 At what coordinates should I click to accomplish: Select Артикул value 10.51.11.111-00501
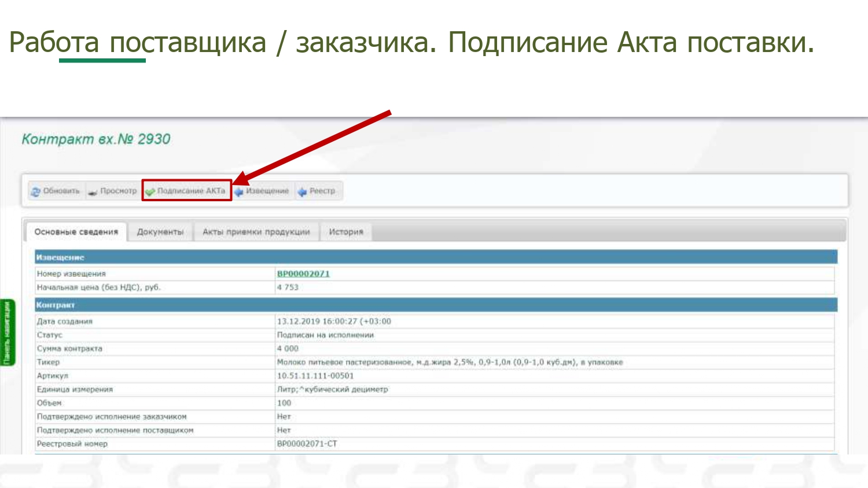pos(315,376)
